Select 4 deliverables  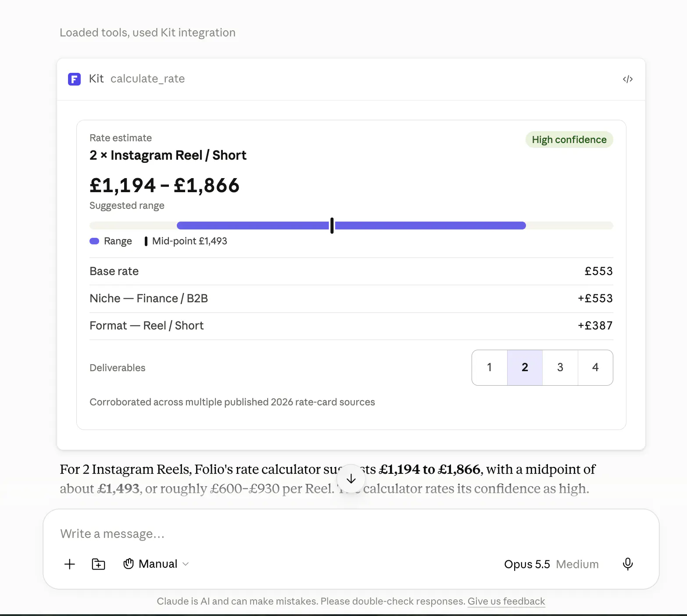tap(595, 368)
